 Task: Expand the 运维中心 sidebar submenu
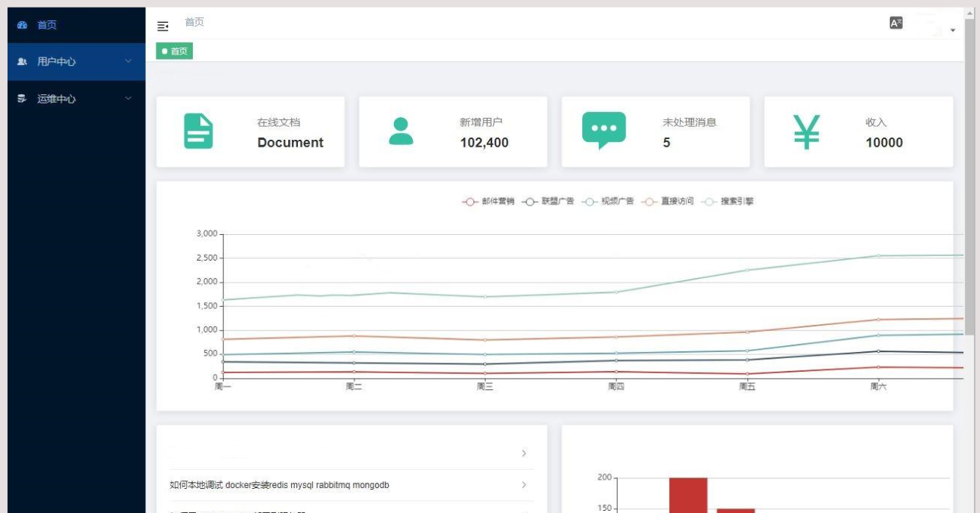[x=128, y=98]
